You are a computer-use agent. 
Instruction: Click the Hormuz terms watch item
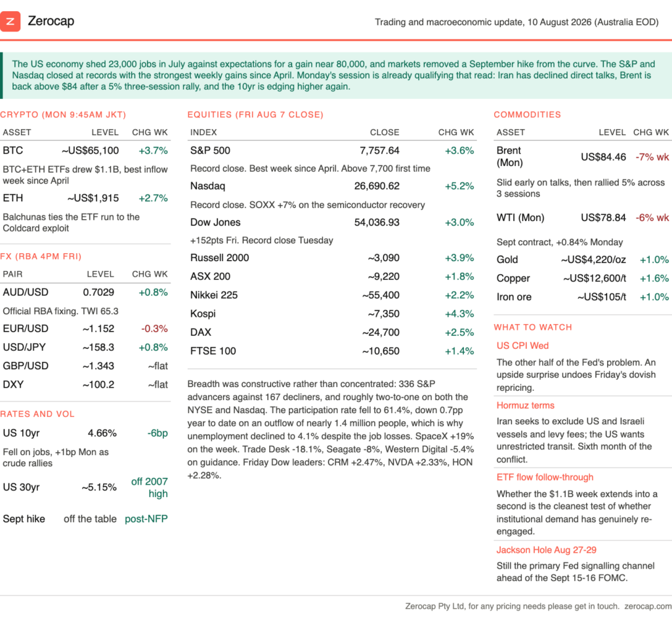tap(526, 405)
